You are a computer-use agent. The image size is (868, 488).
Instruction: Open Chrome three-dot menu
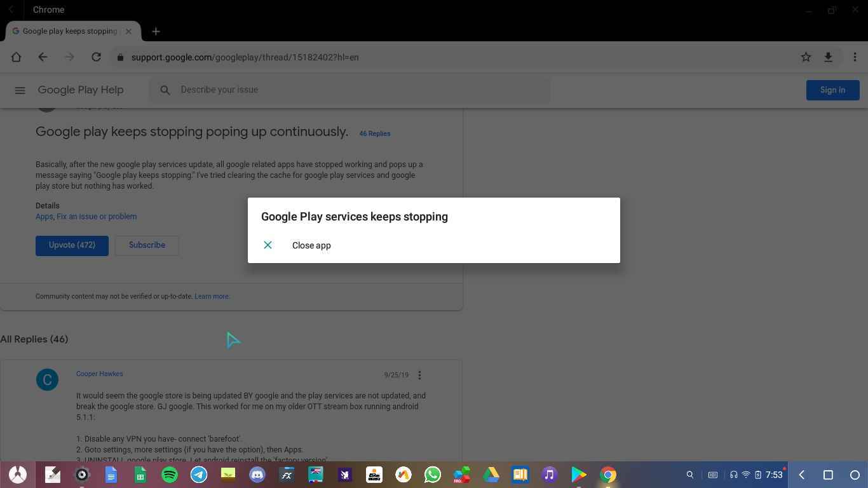[x=855, y=57]
